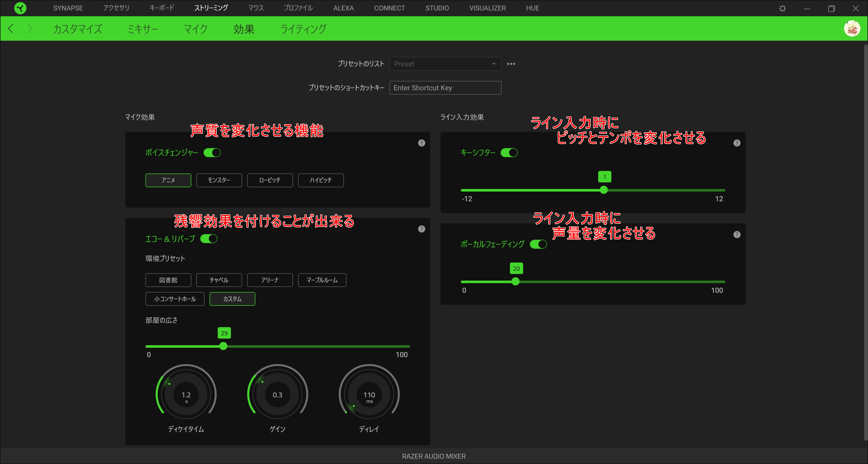Image resolution: width=868 pixels, height=464 pixels.
Task: Open the STUDIO tab
Action: 437,8
